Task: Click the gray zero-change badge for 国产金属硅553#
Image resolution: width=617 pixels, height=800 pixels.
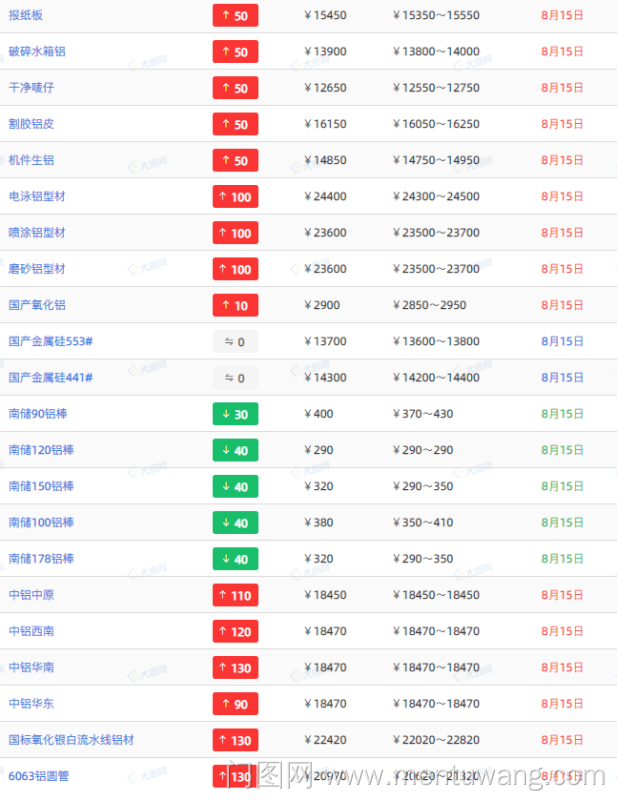Action: coord(235,342)
